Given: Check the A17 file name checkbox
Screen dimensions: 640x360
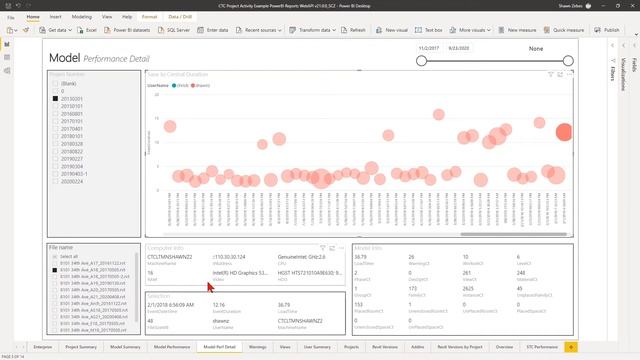Looking at the screenshot, I should pyautogui.click(x=54, y=263).
